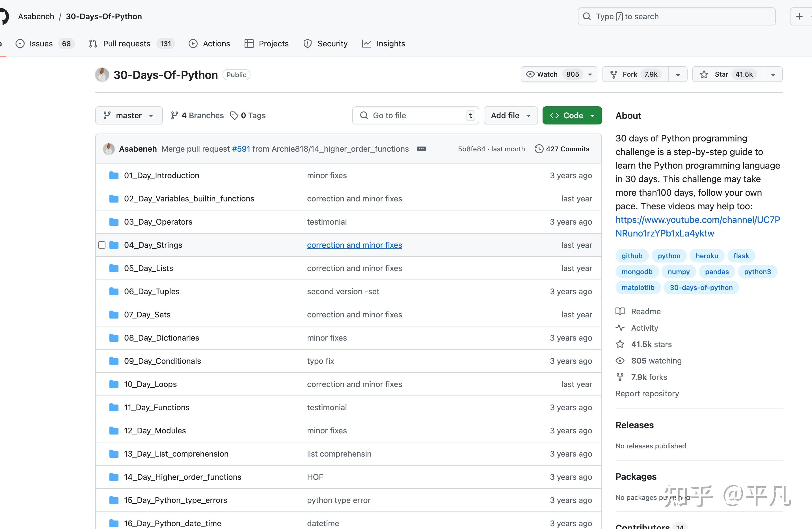Click the plus create-new button
Viewport: 812px width, 529px height.
799,16
